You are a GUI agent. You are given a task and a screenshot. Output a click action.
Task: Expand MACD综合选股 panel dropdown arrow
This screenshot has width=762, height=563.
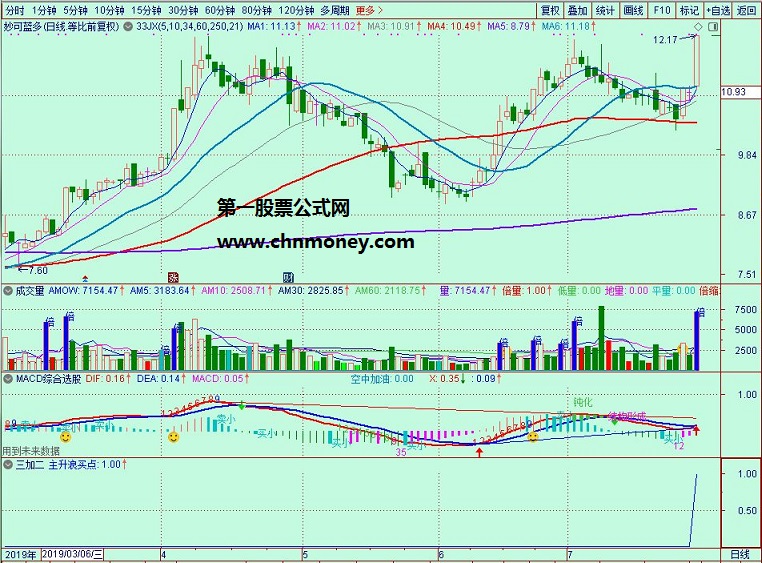[x=8, y=378]
